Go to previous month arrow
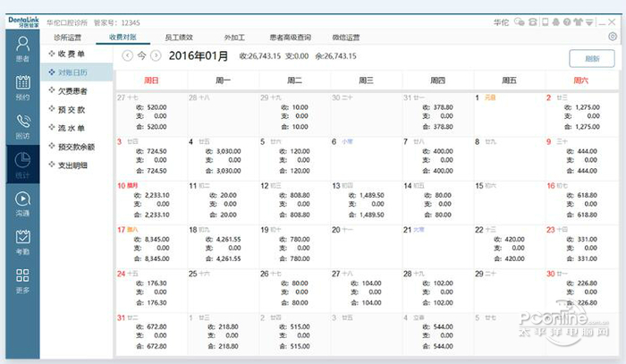Image resolution: width=626 pixels, height=364 pixels. pyautogui.click(x=127, y=55)
